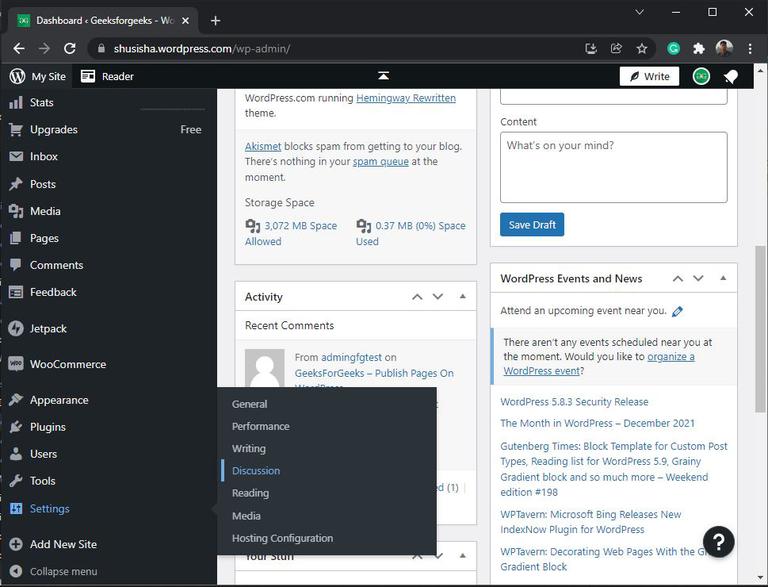The image size is (768, 587).
Task: Open notifications bell in admin bar
Action: coord(730,76)
